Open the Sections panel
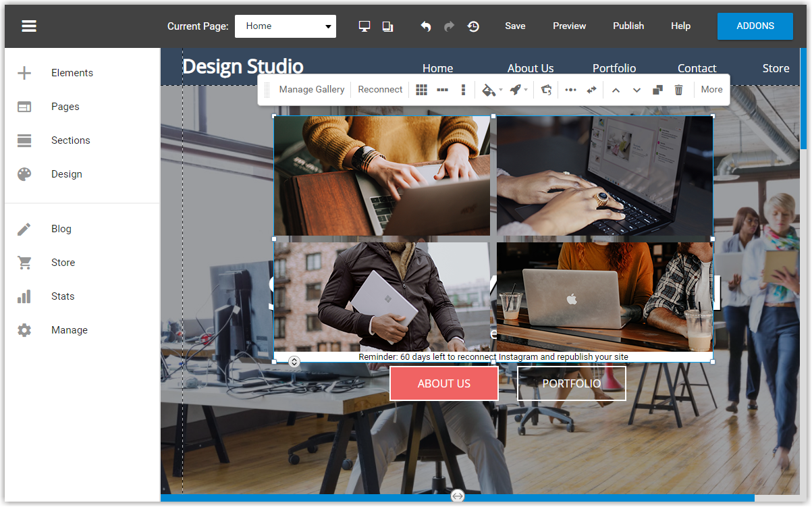Screen dimensions: 812x507 (71, 140)
